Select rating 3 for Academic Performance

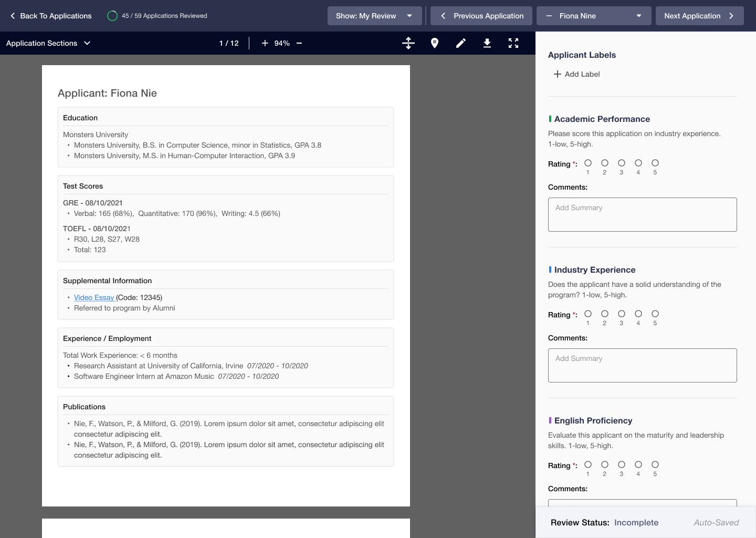click(621, 163)
